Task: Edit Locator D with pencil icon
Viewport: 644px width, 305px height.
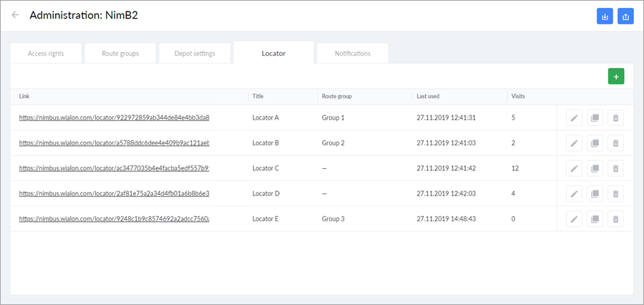Action: click(574, 193)
